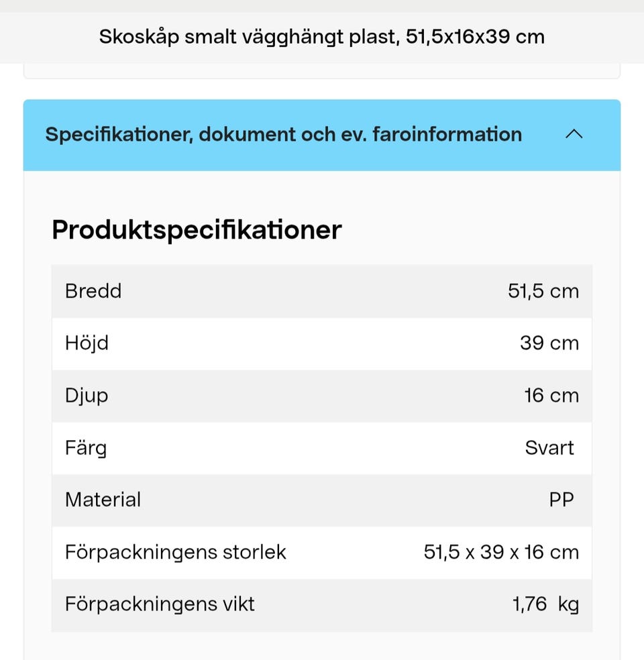Click the 51,5 x 39 x 16 cm package size value
This screenshot has height=660, width=644.
(502, 552)
